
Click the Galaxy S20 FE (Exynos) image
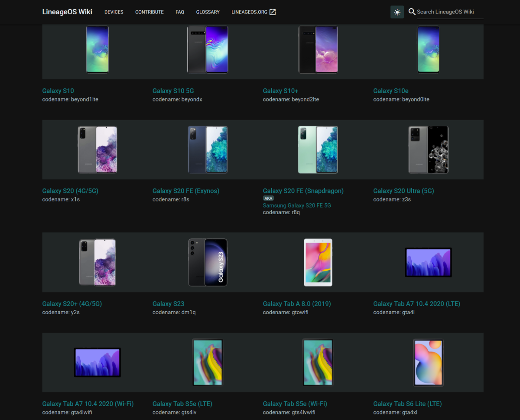208,150
